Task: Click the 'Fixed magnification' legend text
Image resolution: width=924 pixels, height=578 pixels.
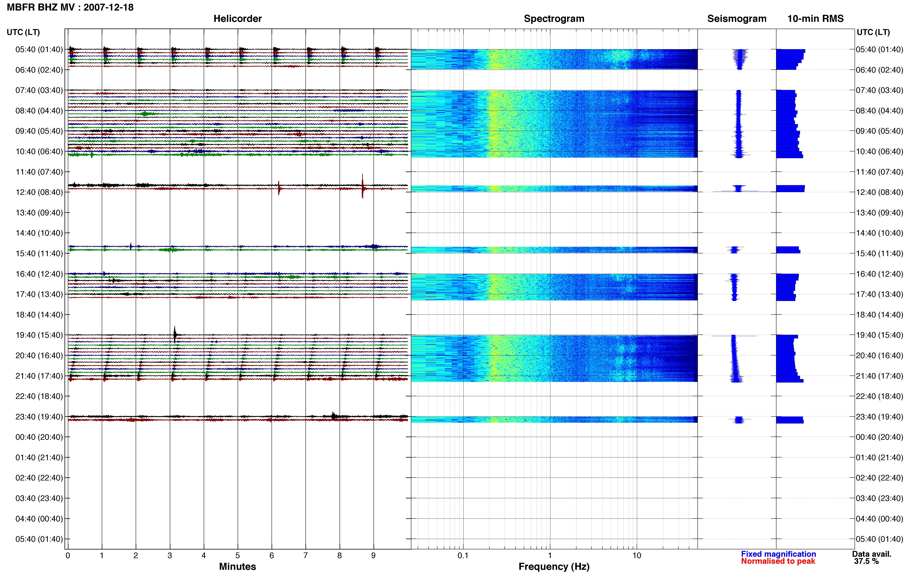Action: [x=778, y=554]
